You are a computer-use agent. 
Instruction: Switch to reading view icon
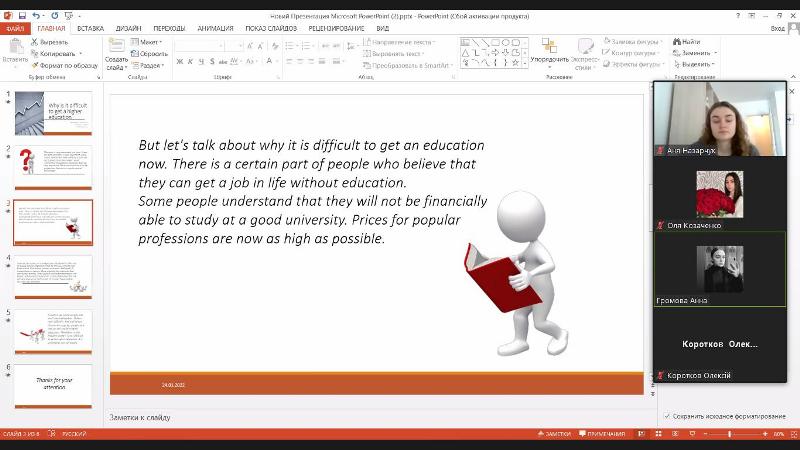coord(675,434)
